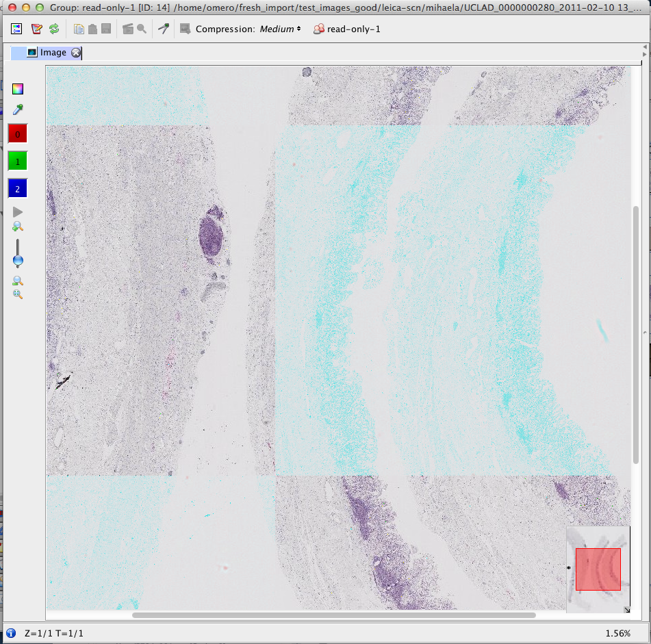Open the renderer settings icon in toolbar
651x644 pixels.
pos(17,29)
